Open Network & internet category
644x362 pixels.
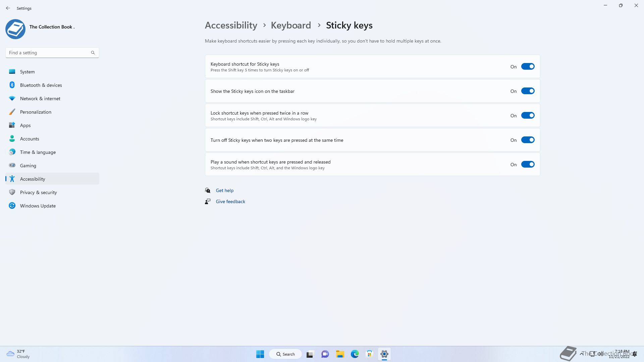[52, 99]
